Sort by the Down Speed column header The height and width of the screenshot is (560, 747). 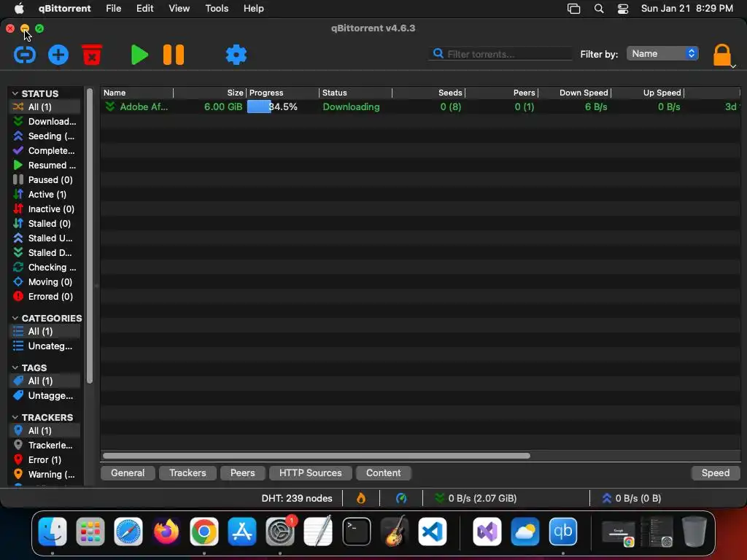point(575,93)
